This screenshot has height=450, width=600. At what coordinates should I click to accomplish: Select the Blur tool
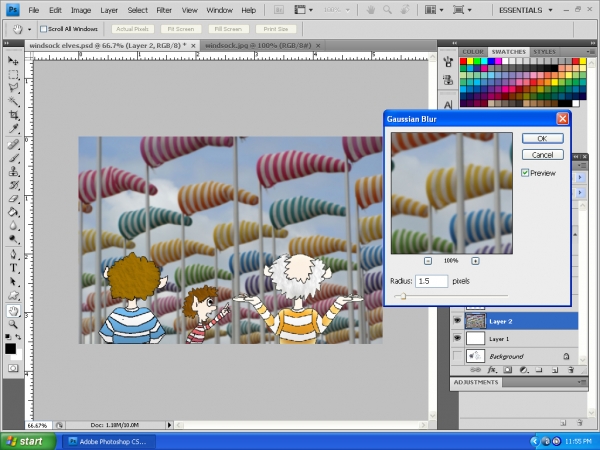pos(13,226)
